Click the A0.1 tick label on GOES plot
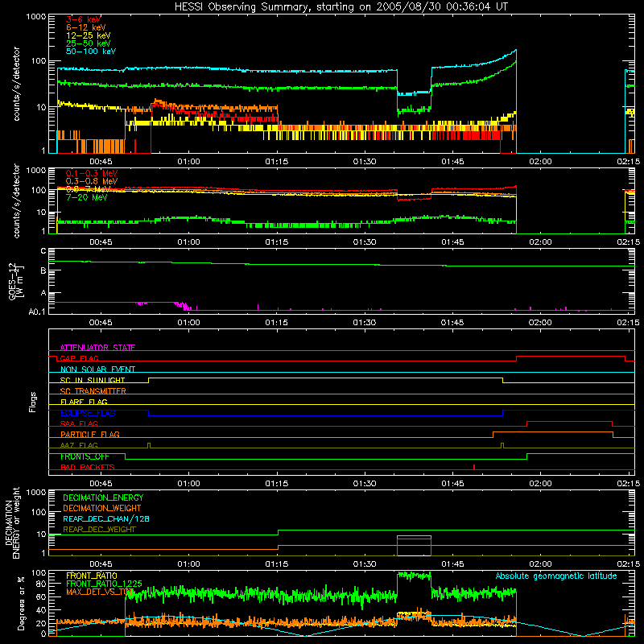The height and width of the screenshot is (644, 644). click(x=37, y=312)
